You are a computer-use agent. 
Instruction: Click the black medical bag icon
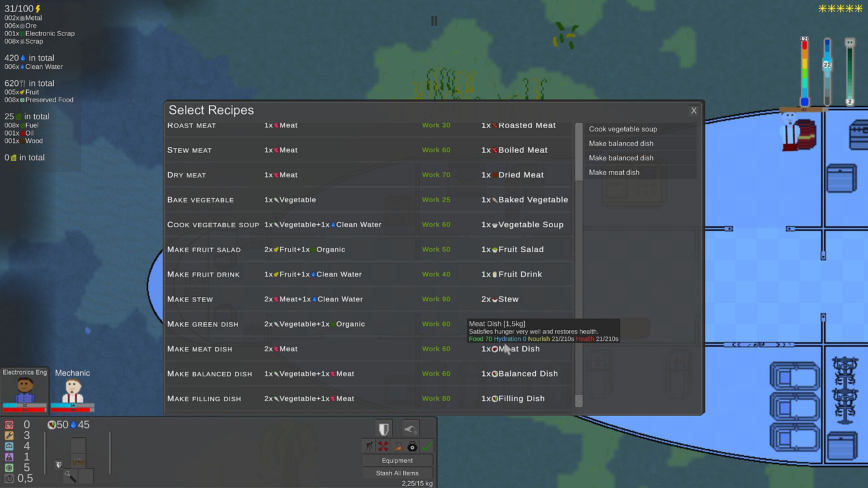click(412, 446)
